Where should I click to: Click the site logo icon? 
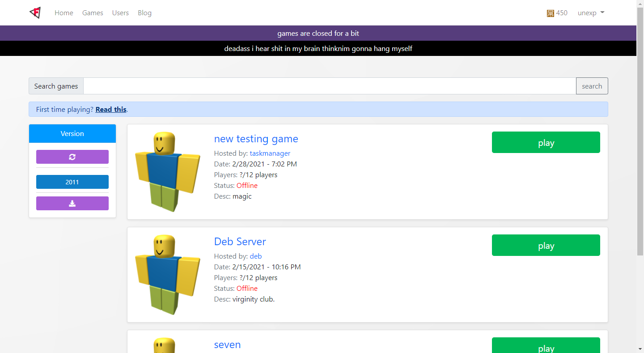pos(35,13)
